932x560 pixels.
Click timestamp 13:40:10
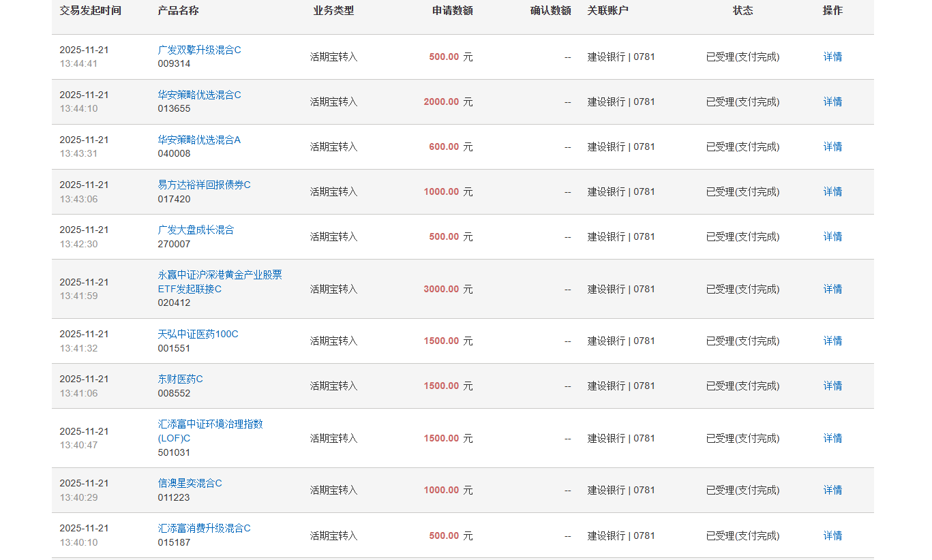78,542
